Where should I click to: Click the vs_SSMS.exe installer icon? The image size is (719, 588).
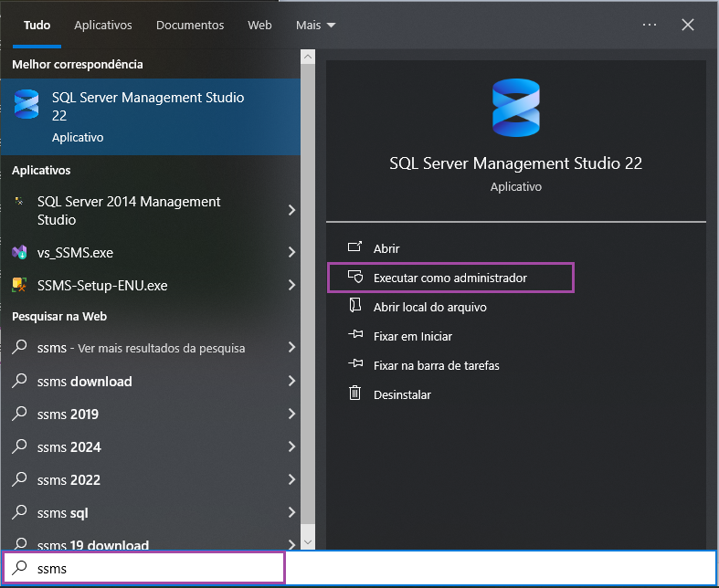pyautogui.click(x=19, y=253)
